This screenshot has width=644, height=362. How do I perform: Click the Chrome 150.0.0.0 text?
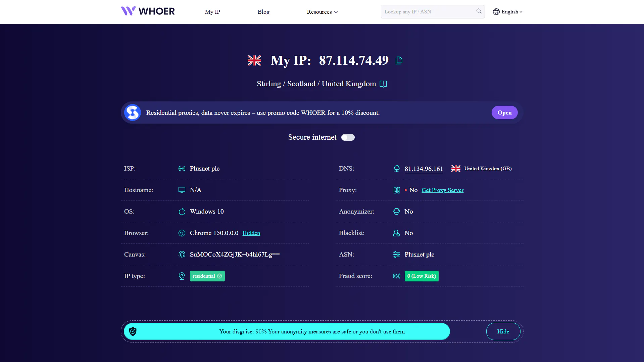pos(214,233)
